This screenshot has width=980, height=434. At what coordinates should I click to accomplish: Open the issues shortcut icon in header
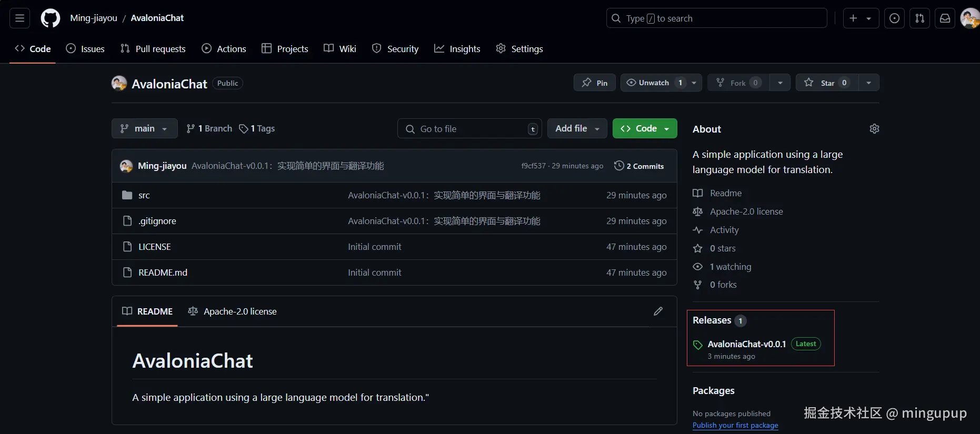[x=894, y=18]
